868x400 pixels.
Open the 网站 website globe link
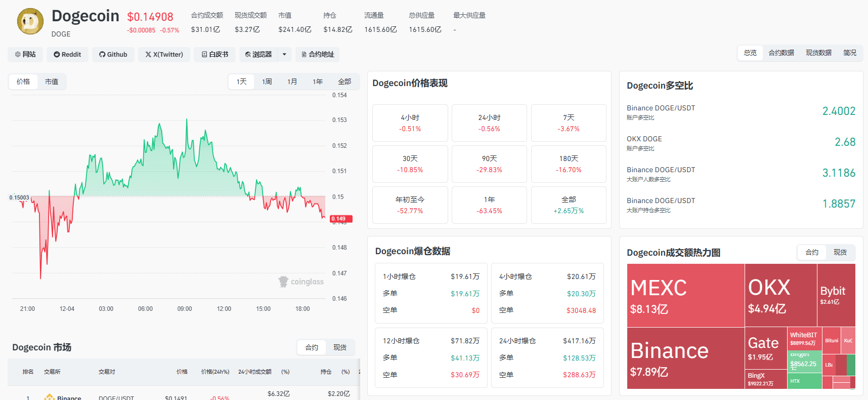click(25, 54)
